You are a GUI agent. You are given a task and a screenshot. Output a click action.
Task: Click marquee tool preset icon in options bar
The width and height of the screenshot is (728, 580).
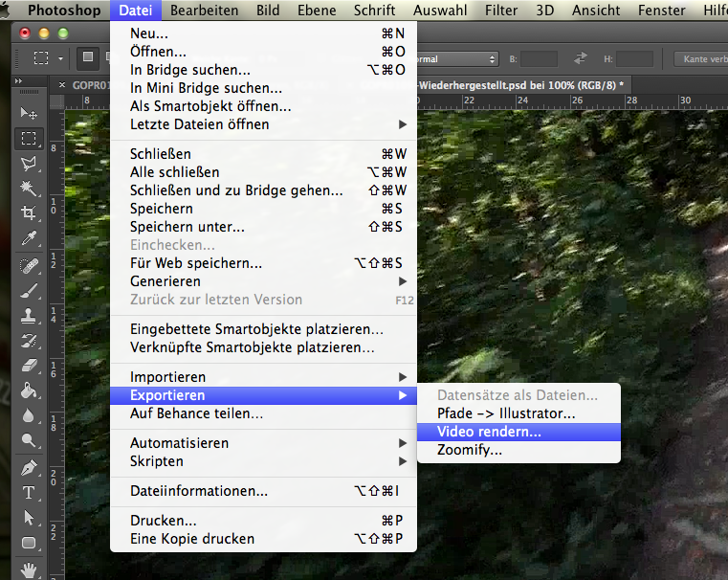point(41,58)
